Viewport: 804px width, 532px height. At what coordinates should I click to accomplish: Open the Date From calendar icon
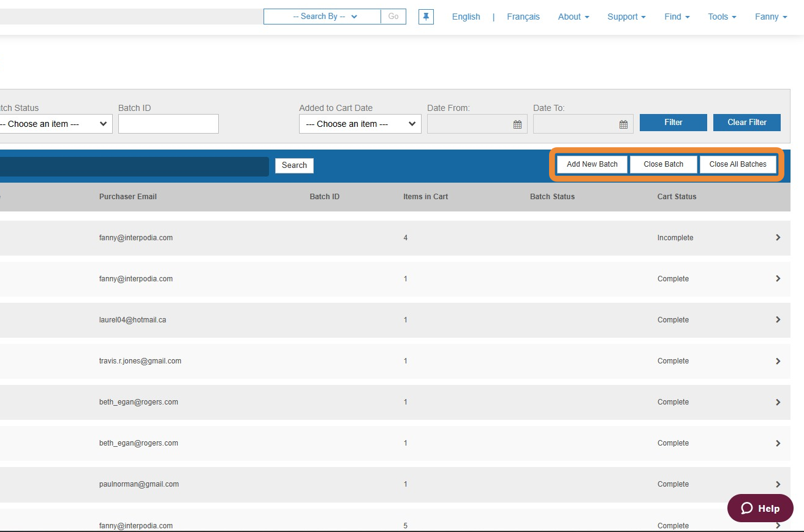click(x=517, y=124)
